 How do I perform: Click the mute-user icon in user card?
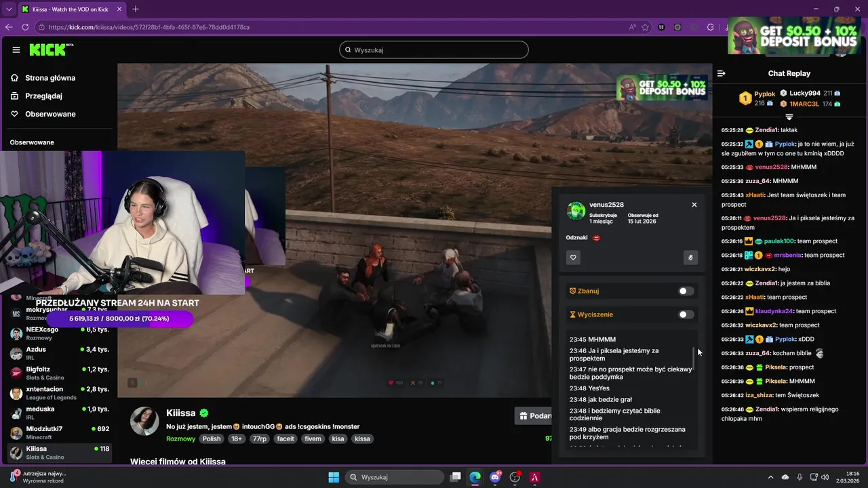click(690, 258)
